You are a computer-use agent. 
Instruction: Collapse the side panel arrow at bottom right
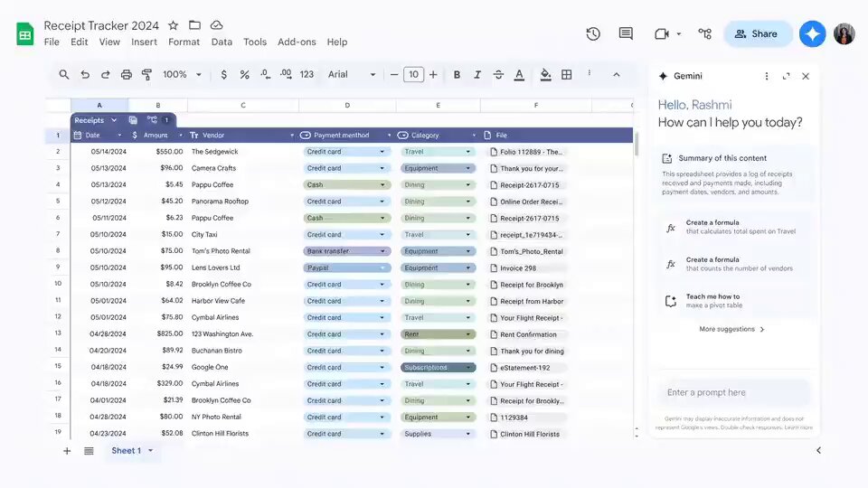coord(818,450)
